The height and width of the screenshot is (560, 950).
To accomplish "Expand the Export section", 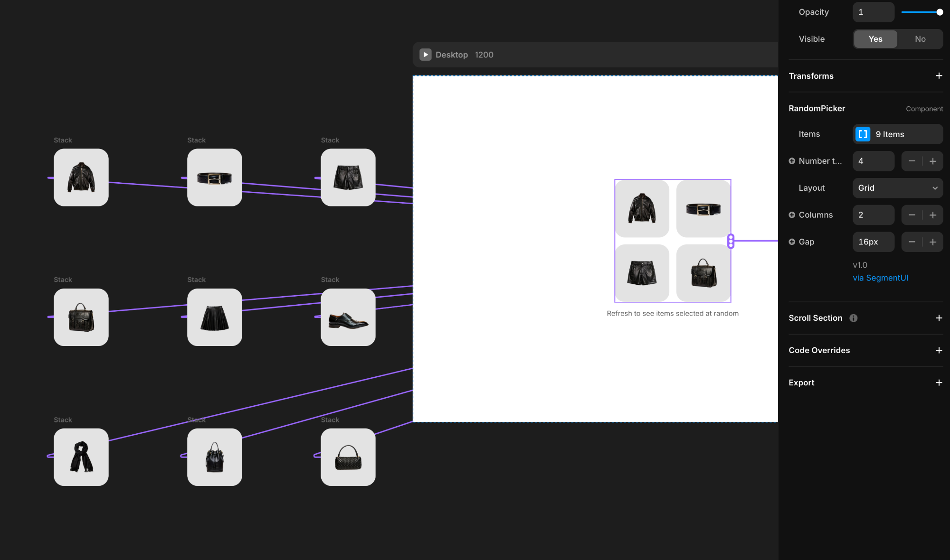I will click(939, 383).
